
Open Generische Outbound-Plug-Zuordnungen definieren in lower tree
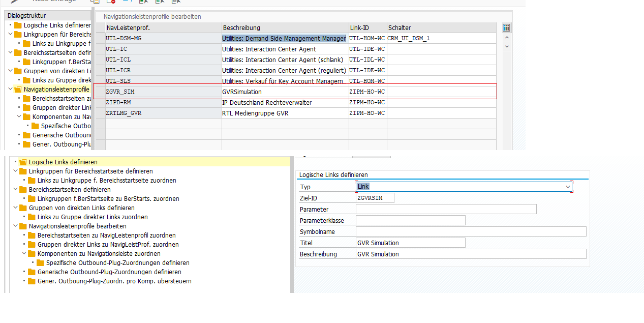point(110,272)
